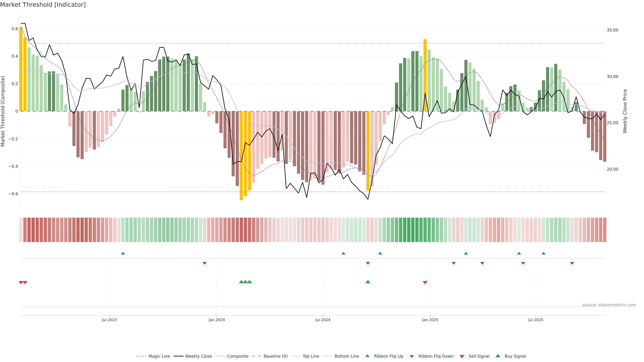Image resolution: width=644 pixels, height=362 pixels.
Task: Click Ribbon Flip Down legend marker
Action: (x=412, y=356)
